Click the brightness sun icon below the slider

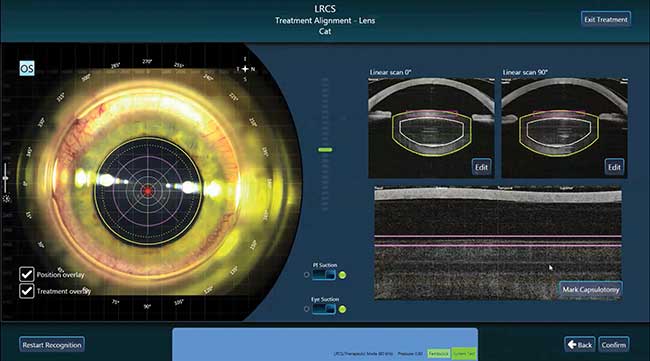6,199
